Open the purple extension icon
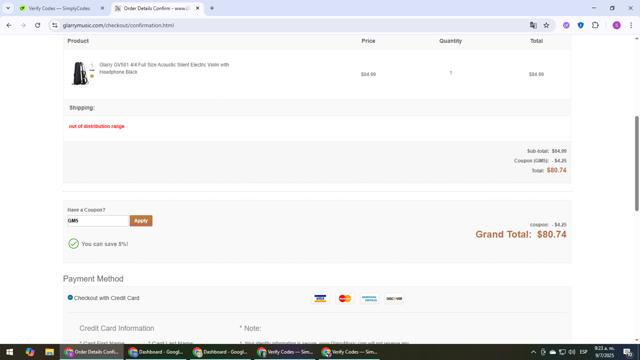The width and height of the screenshot is (640, 360). click(x=566, y=25)
